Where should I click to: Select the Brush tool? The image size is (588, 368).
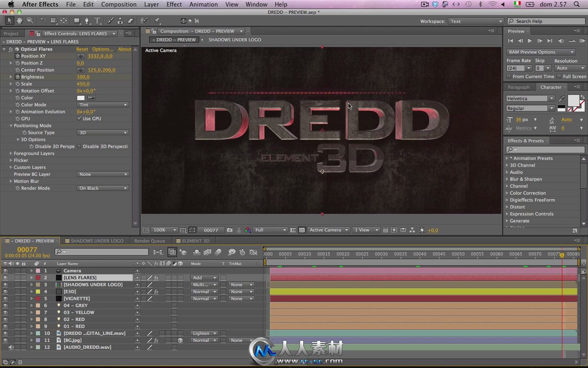pyautogui.click(x=110, y=20)
